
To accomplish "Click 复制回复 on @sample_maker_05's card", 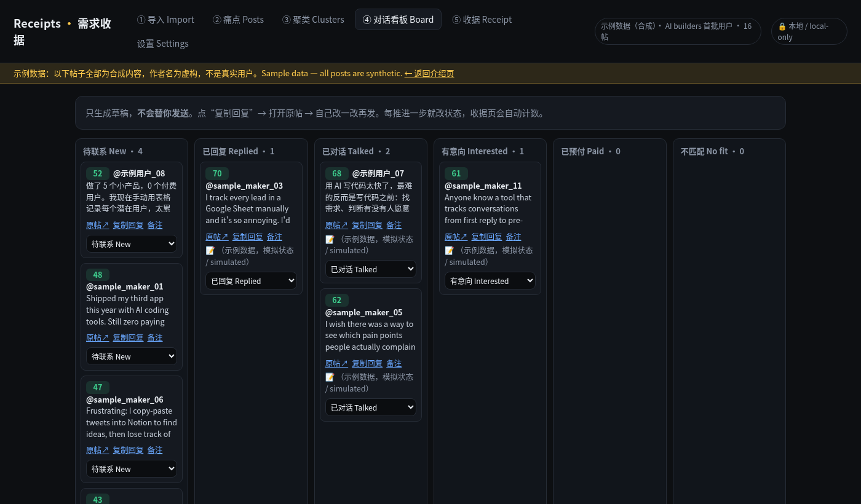I will point(367,364).
